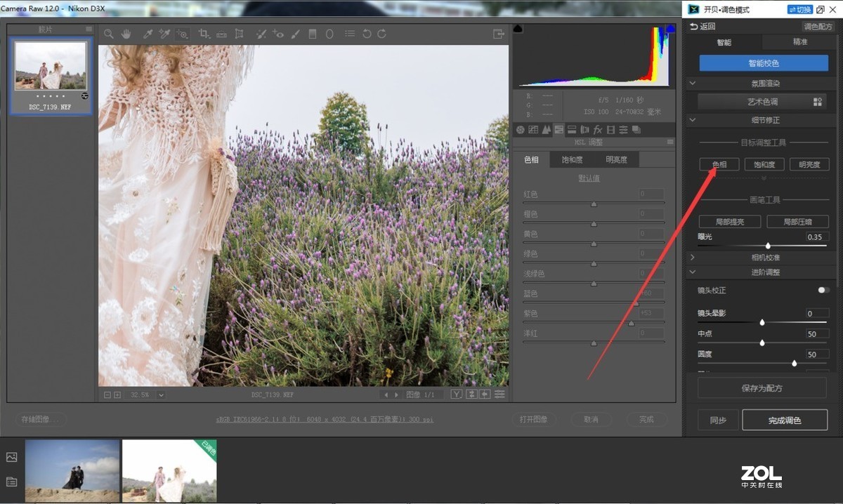Pick the White Balance eyedropper tool

(148, 34)
